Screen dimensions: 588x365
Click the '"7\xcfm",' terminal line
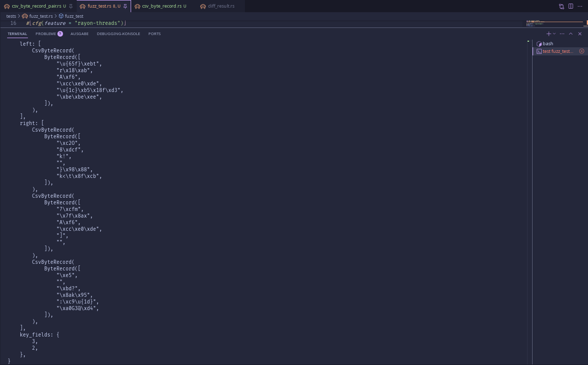coord(70,209)
